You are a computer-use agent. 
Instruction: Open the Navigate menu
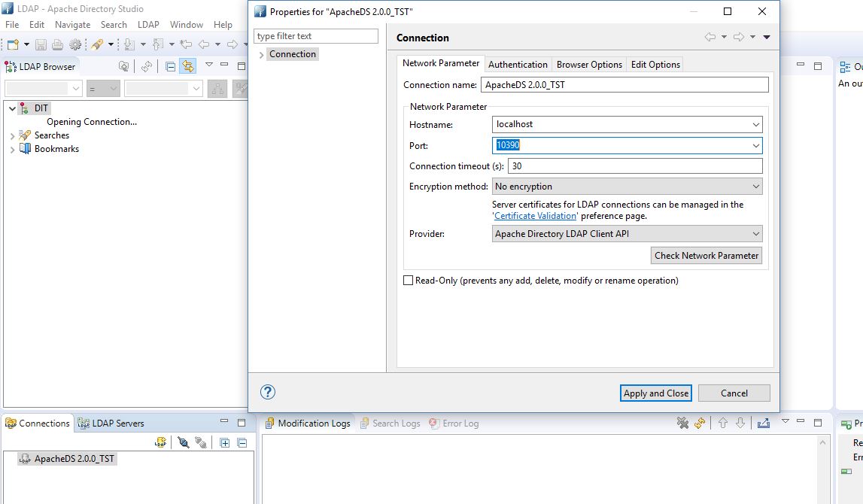[72, 24]
